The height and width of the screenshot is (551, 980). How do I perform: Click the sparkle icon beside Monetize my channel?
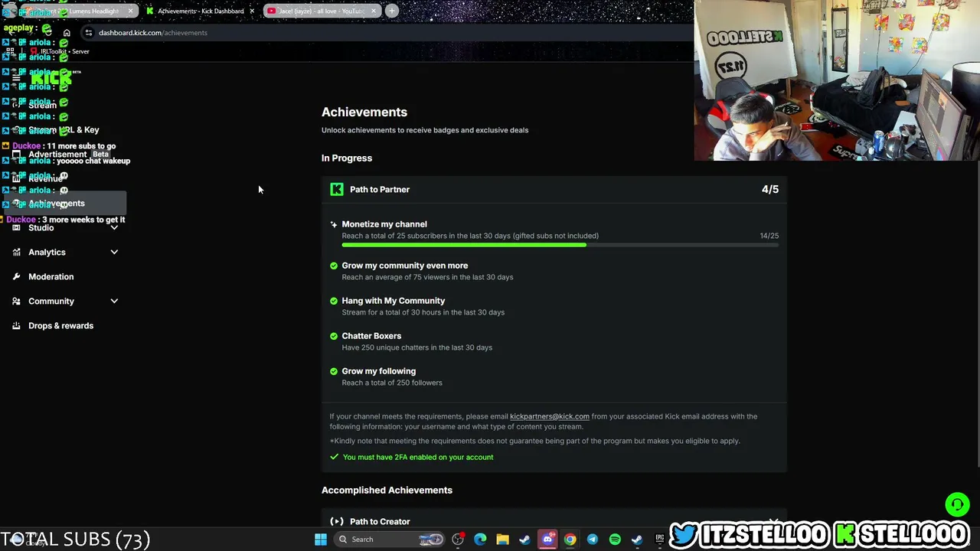[334, 224]
